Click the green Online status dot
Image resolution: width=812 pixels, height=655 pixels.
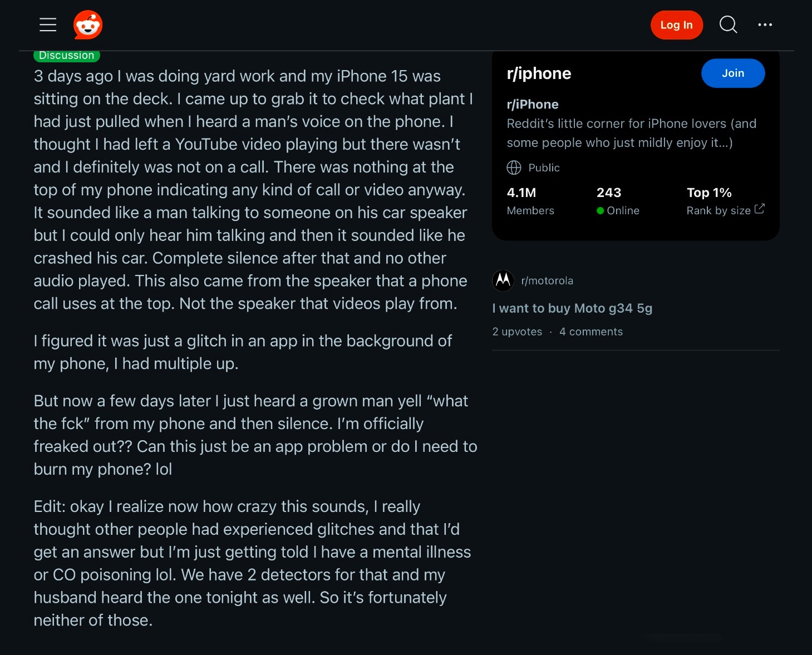point(600,211)
